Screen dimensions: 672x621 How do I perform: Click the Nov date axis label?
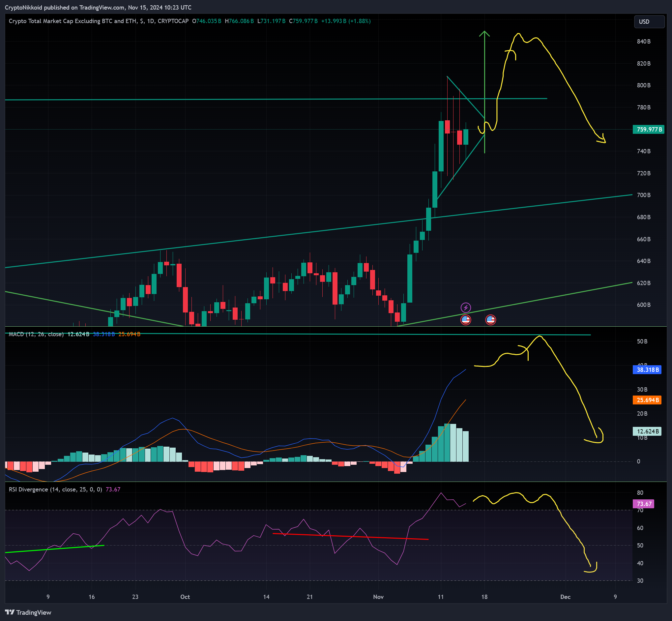(x=378, y=597)
